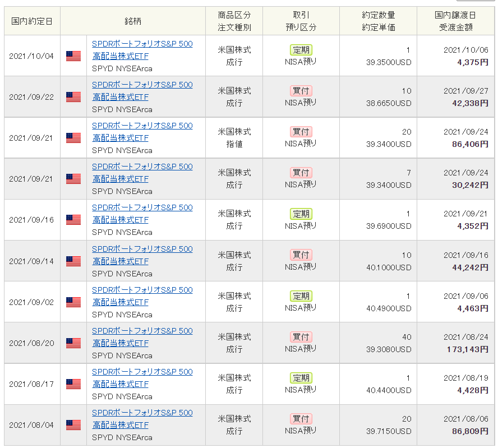The image size is (498, 448).
Task: Click 買付 badge in 2021/09/14 row
Action: coord(301,255)
